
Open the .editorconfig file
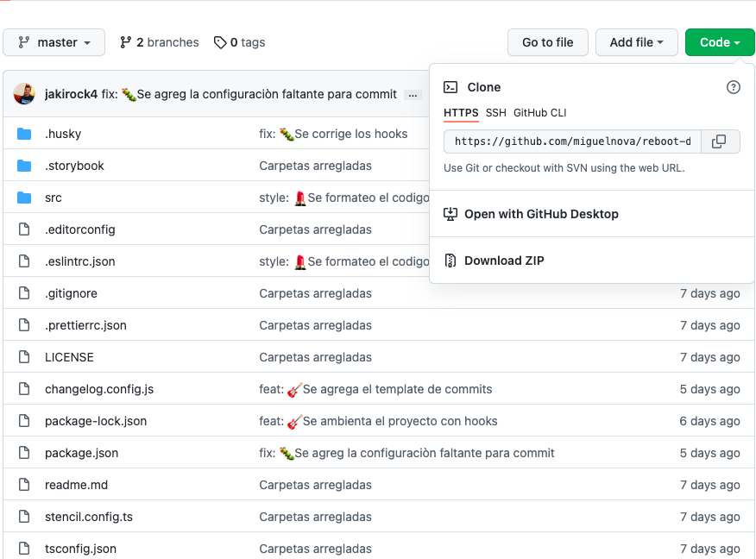point(80,229)
